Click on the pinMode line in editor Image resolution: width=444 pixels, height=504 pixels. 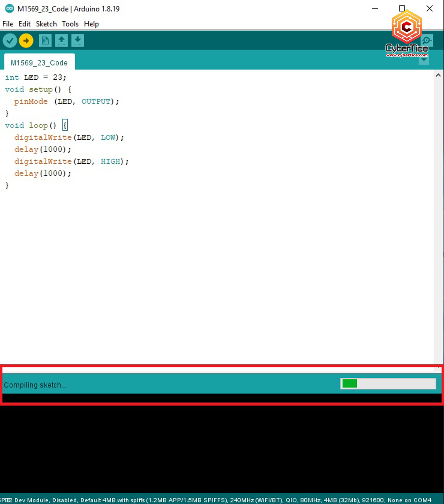coord(66,102)
